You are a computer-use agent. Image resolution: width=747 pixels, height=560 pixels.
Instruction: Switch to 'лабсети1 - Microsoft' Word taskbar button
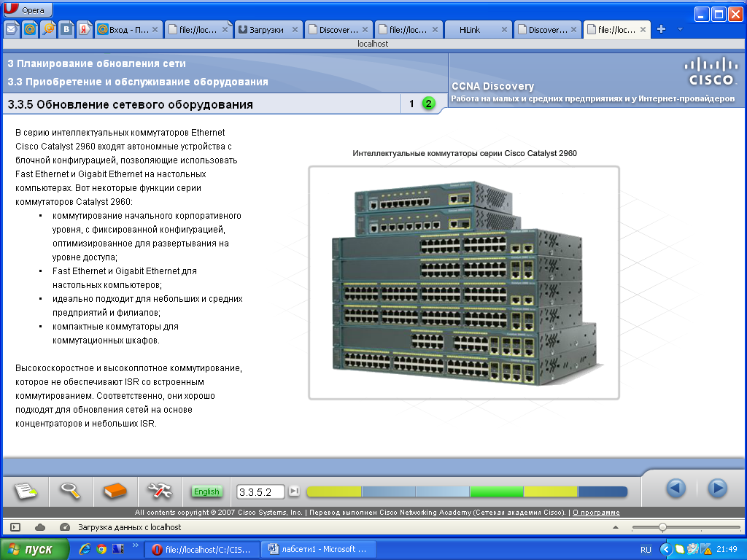pyautogui.click(x=319, y=550)
